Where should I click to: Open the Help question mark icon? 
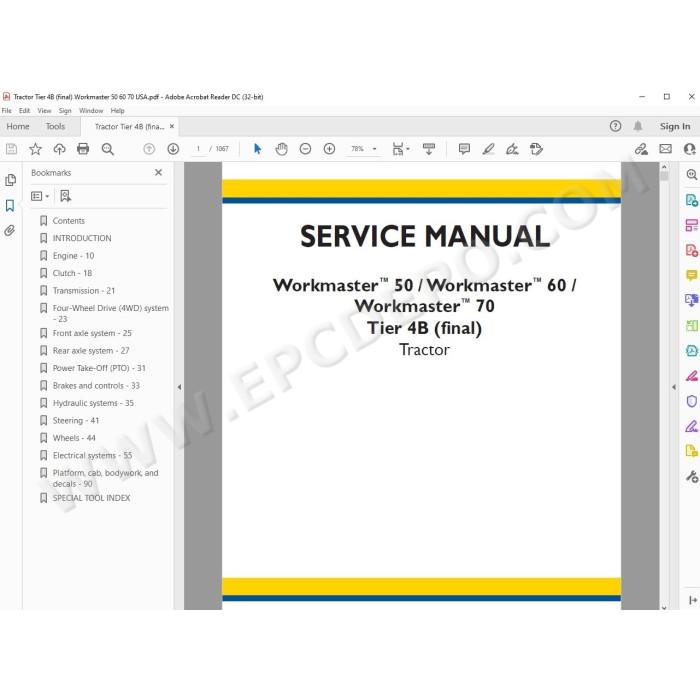click(615, 126)
